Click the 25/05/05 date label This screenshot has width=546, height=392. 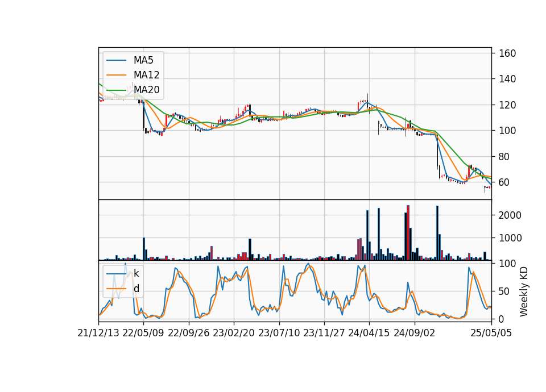491,333
